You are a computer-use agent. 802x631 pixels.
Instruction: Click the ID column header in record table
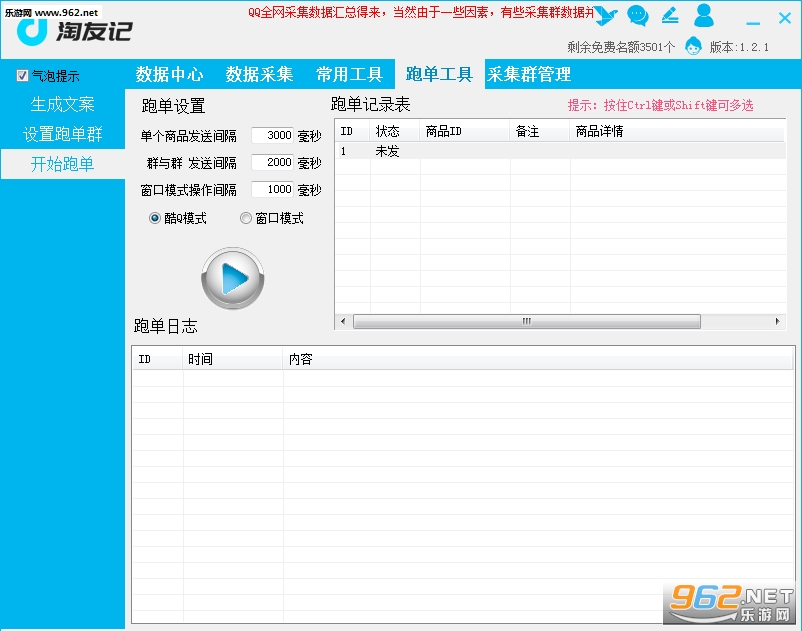352,131
